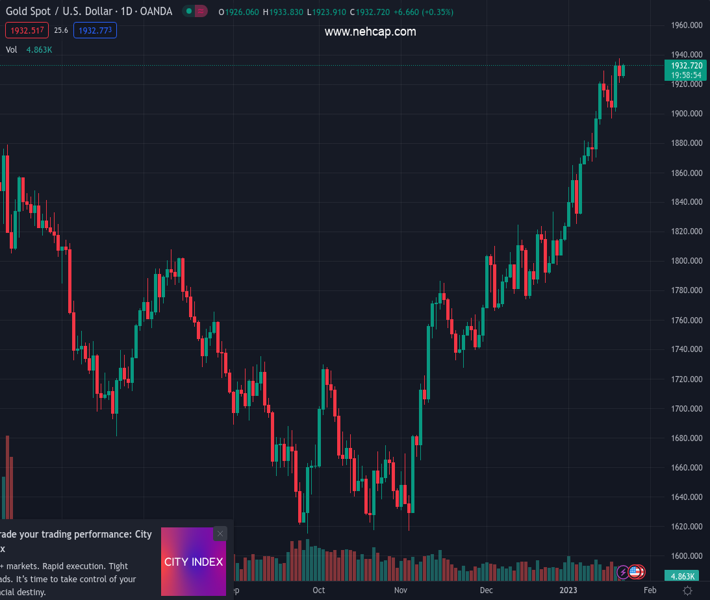Click the Nov label on time axis
Screen dimensions: 710x600
(x=401, y=591)
